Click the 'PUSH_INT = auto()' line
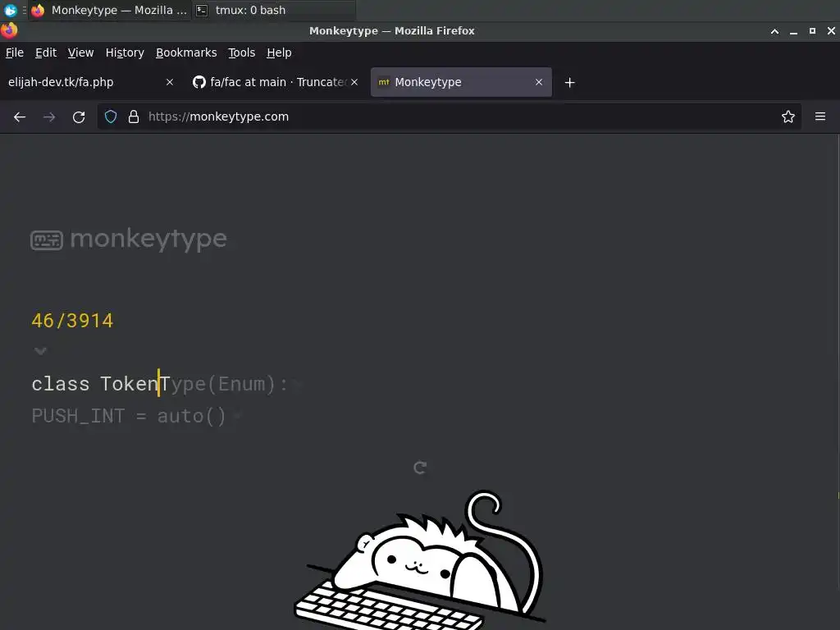This screenshot has width=840, height=630. (x=129, y=416)
